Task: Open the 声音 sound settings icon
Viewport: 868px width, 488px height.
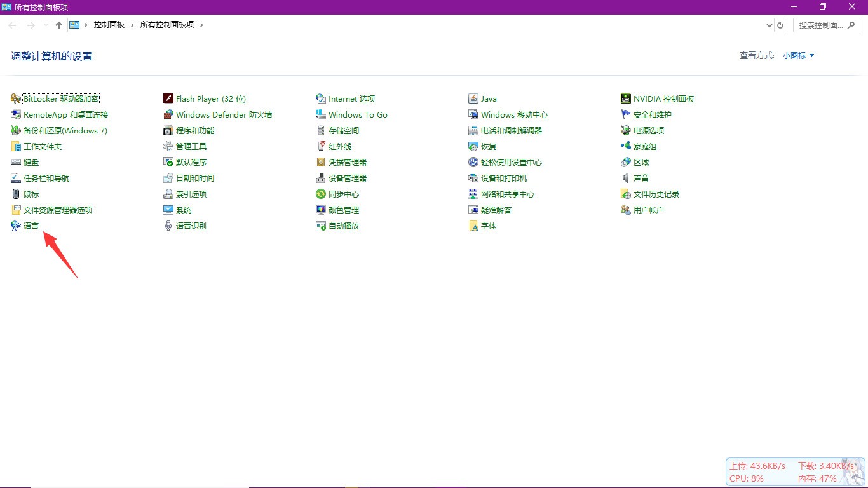Action: [x=626, y=178]
